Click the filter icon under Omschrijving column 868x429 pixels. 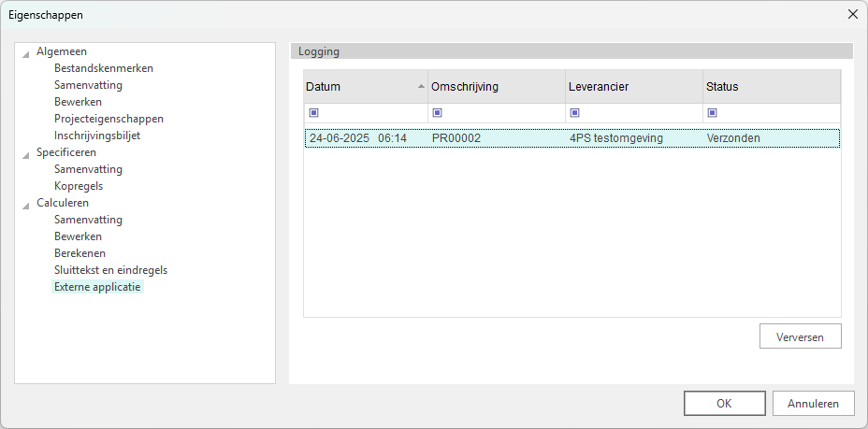437,113
